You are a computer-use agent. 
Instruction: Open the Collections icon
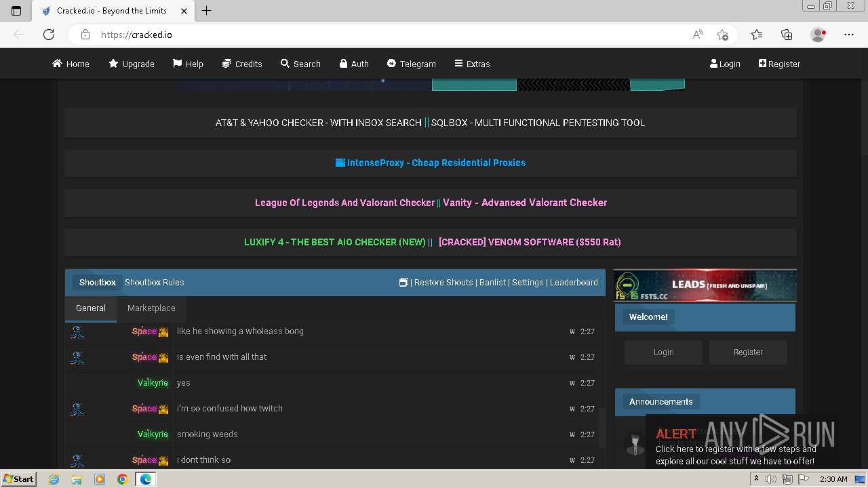coord(787,35)
